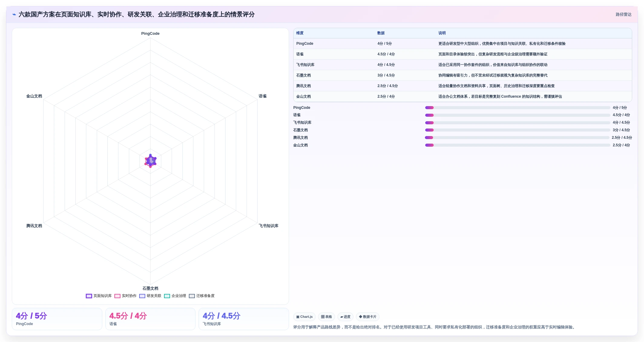
Task: Toggle the 实时协作 legend dataset
Action: (125, 296)
